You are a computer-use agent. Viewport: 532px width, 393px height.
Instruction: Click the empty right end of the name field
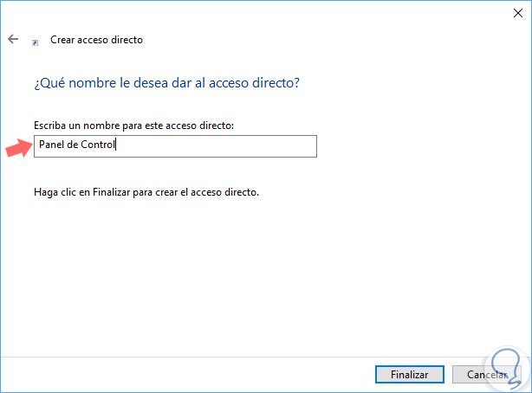pos(260,145)
